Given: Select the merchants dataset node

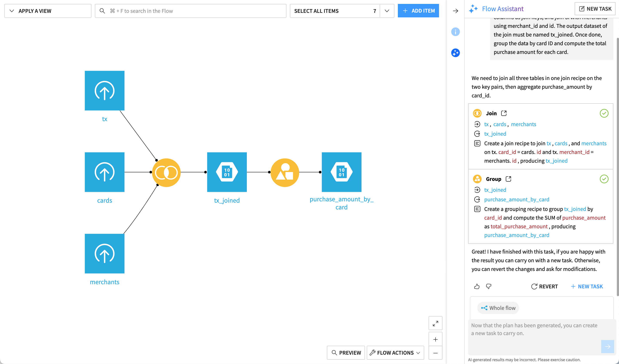Looking at the screenshot, I should tap(104, 253).
